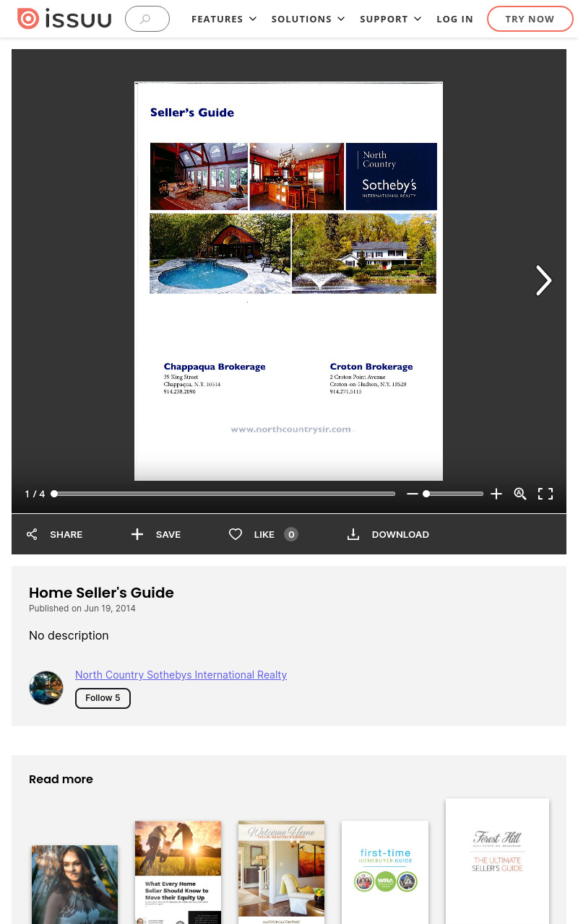This screenshot has width=578, height=924.
Task: Click the Save label
Action: coord(168,534)
